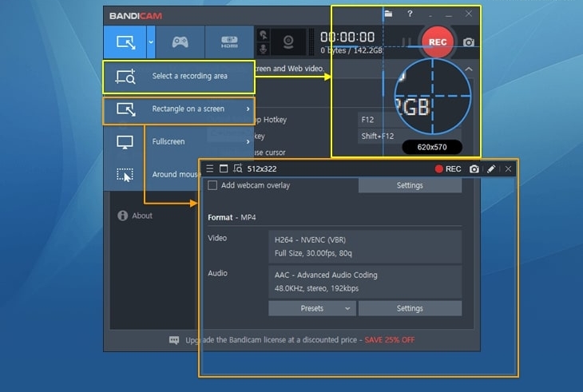Click the chat bubble icon in footer
The width and height of the screenshot is (583, 392).
(x=174, y=340)
